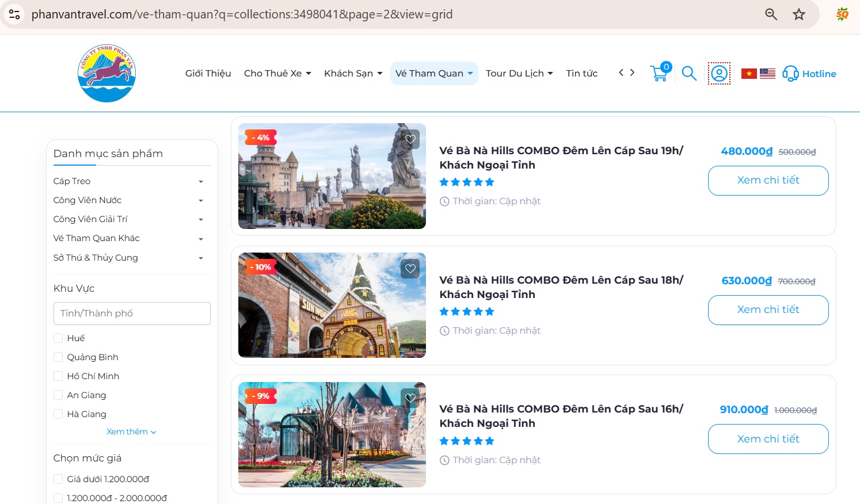The height and width of the screenshot is (504, 860).
Task: Check the Huế region checkbox
Action: [x=58, y=338]
